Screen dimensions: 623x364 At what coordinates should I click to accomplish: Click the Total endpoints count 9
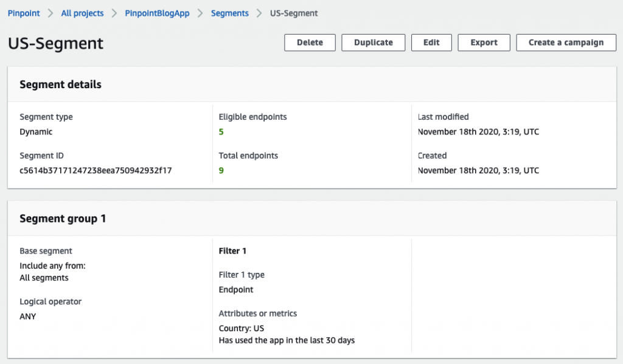coord(221,171)
